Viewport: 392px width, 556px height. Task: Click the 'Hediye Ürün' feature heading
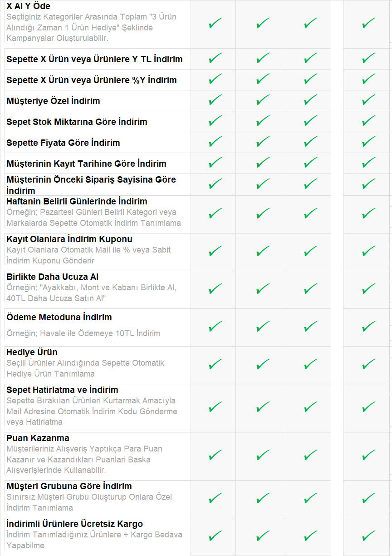[32, 352]
